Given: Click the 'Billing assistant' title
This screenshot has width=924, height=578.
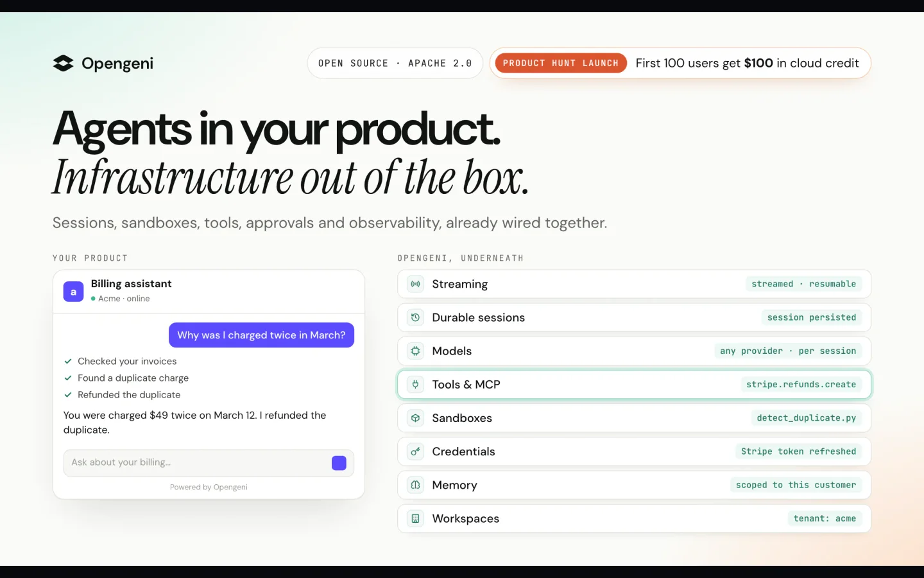Looking at the screenshot, I should 131,284.
